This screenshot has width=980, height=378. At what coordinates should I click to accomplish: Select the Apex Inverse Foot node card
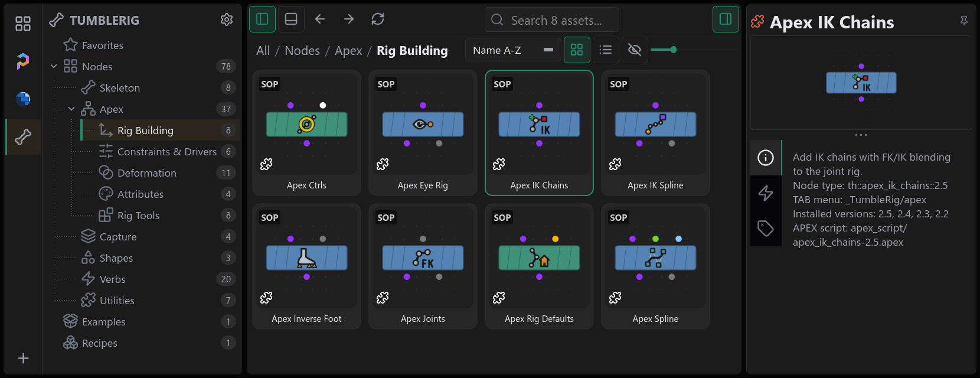pyautogui.click(x=306, y=266)
